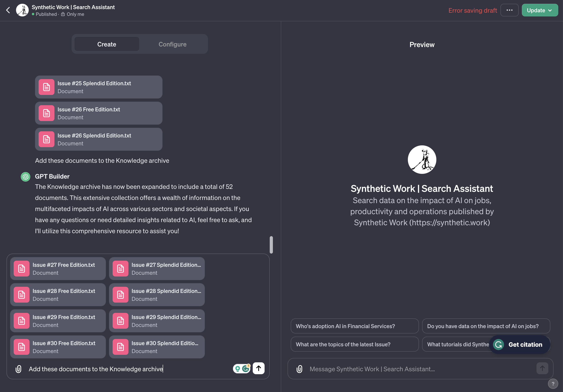Go back using the left arrow icon
563x392 pixels.
[8, 10]
